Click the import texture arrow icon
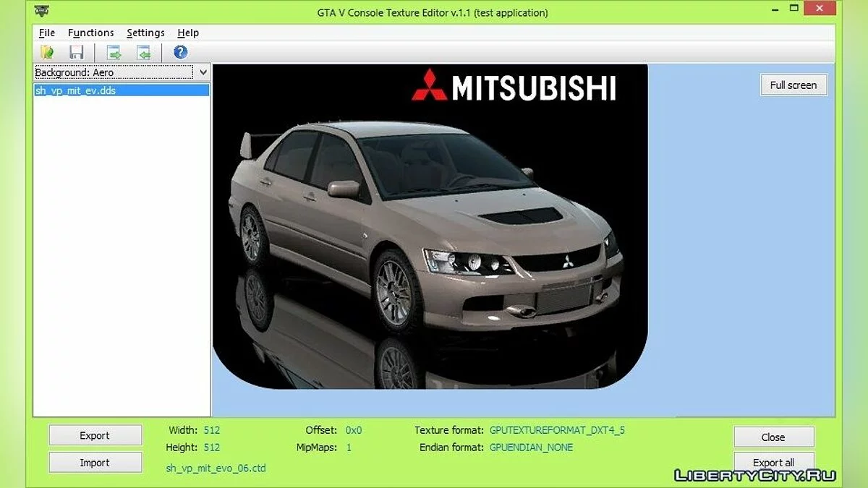The height and width of the screenshot is (488, 868). coord(143,52)
